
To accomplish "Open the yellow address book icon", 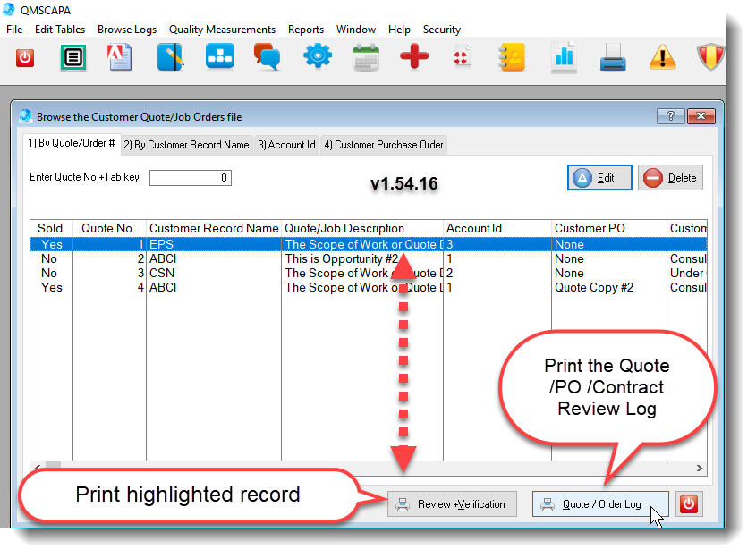I will (x=512, y=55).
